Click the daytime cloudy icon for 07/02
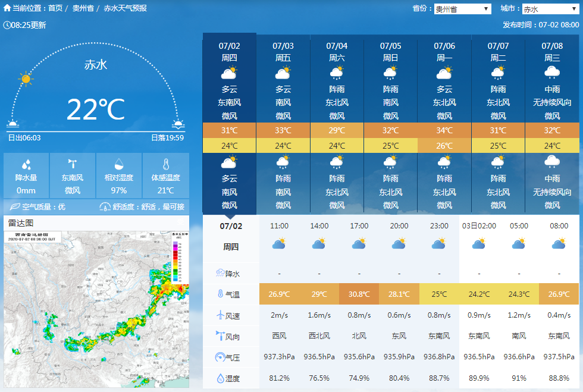Viewport: 583px width, 392px height. coord(229,73)
